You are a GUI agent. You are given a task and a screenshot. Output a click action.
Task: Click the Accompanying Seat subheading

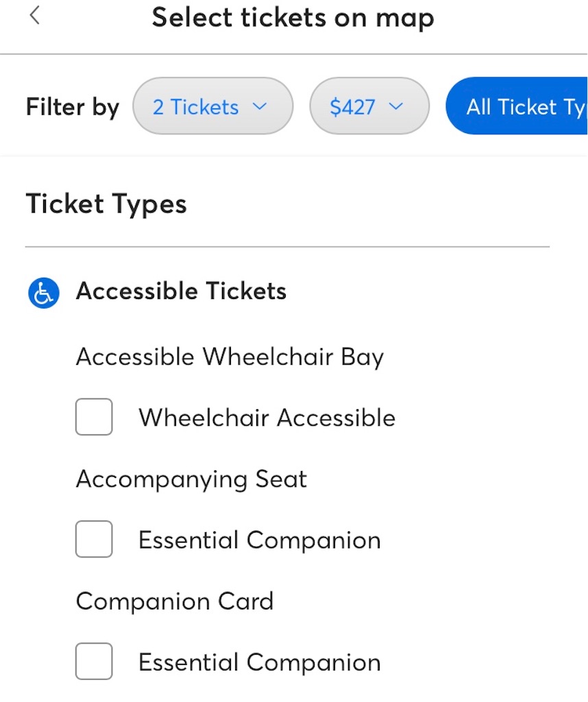191,479
